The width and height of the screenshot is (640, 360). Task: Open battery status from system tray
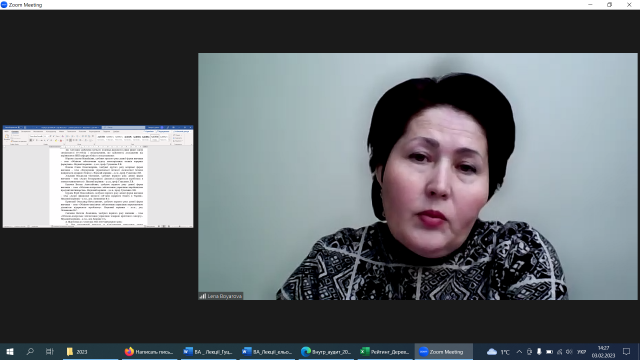pos(549,351)
